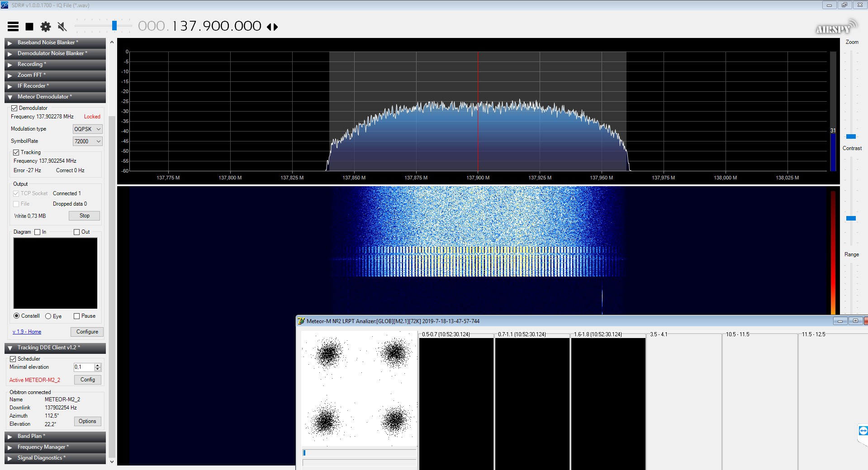
Task: Click the Options button for Orbitron
Action: click(x=87, y=421)
